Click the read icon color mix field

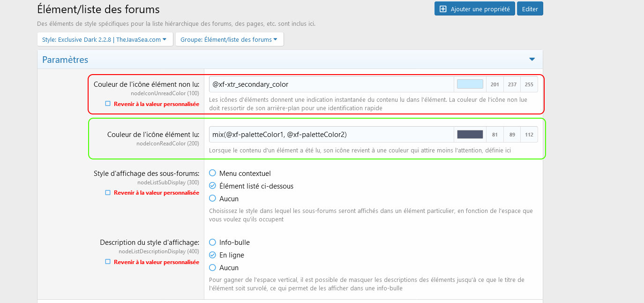[331, 135]
